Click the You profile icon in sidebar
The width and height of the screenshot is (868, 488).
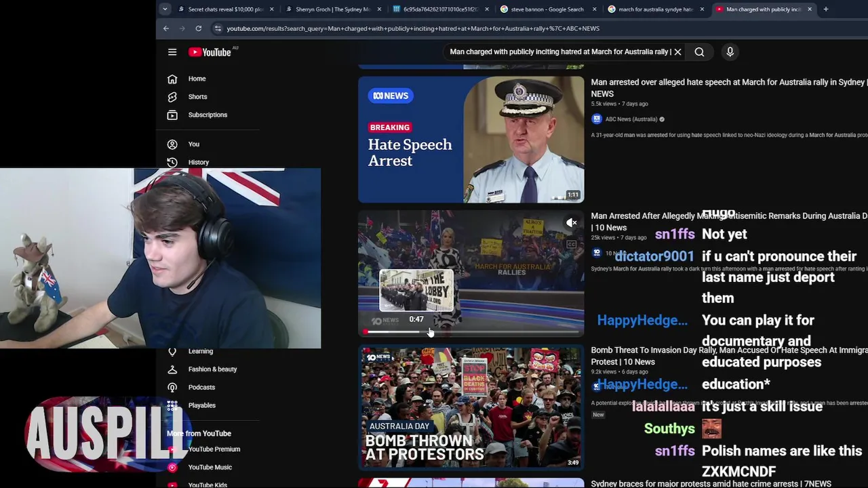click(172, 144)
